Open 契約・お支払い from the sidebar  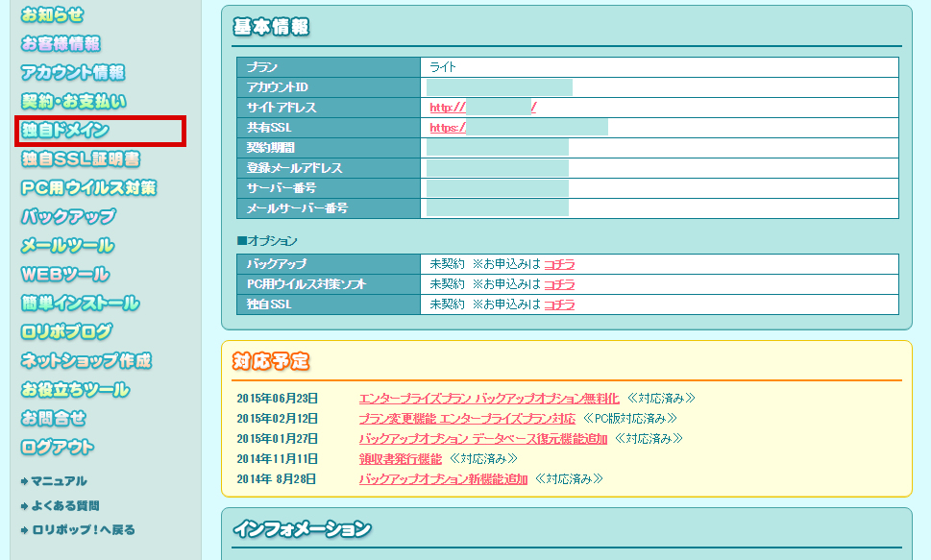(x=63, y=100)
